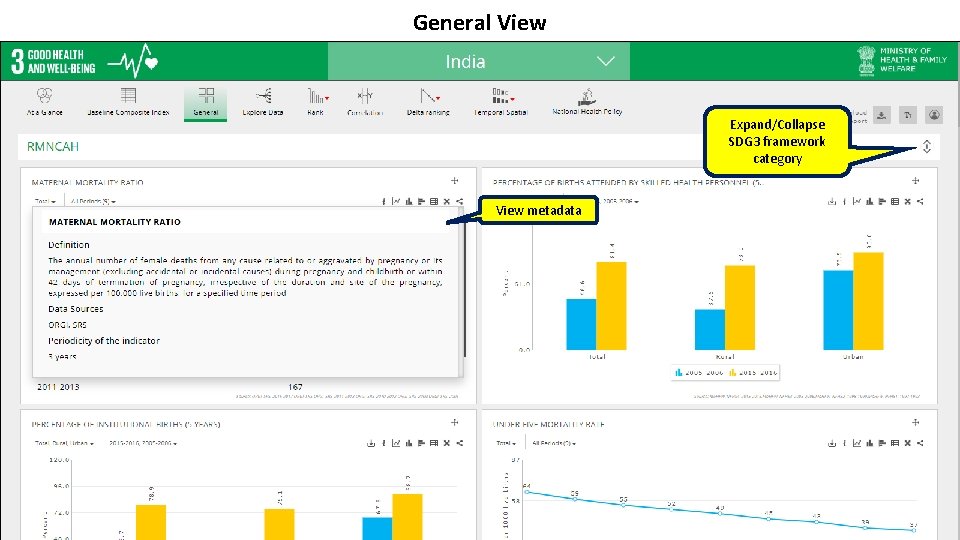Viewport: 960px width, 540px height.
Task: Share the Under Five Mortality Rate chart
Action: tap(920, 443)
